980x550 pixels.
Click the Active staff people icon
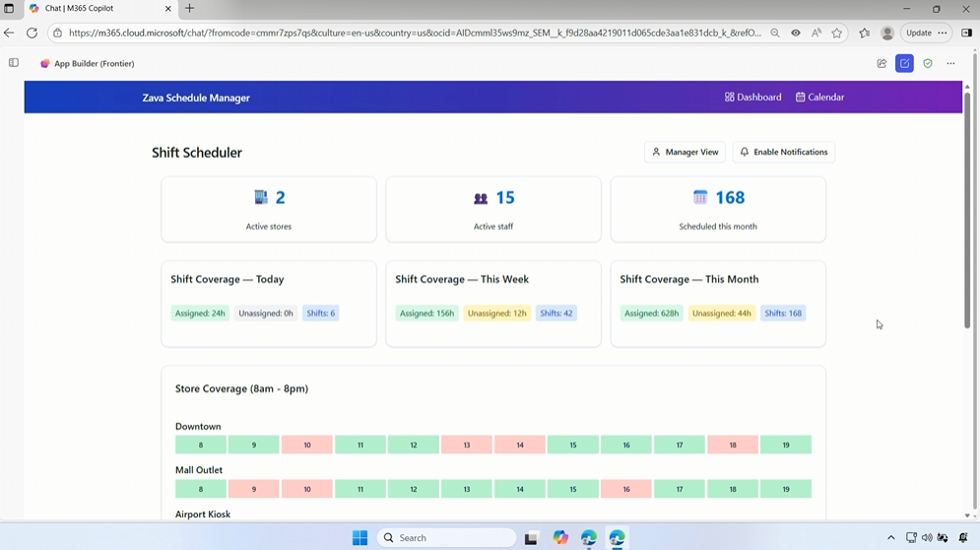[x=481, y=198]
